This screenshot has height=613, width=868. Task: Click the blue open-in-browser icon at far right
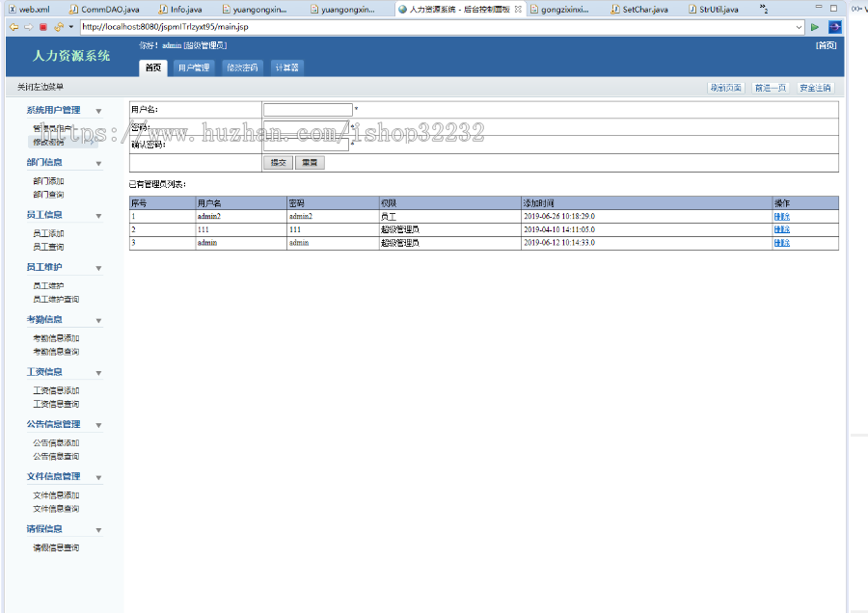pos(834,27)
